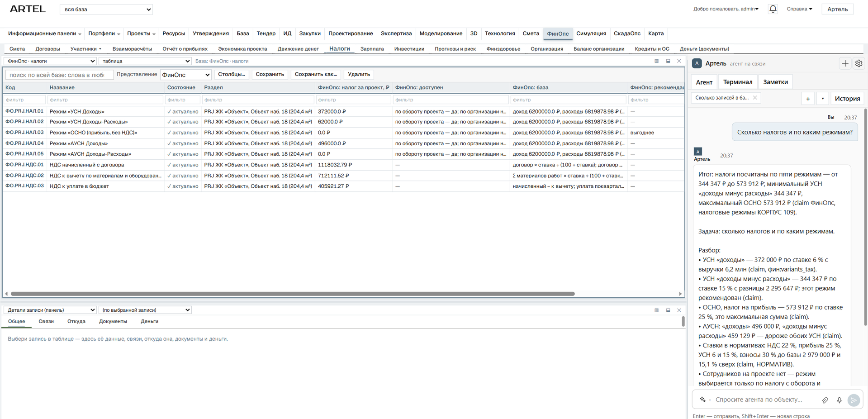Send the message to the agent
The height and width of the screenshot is (419, 868).
click(x=854, y=400)
